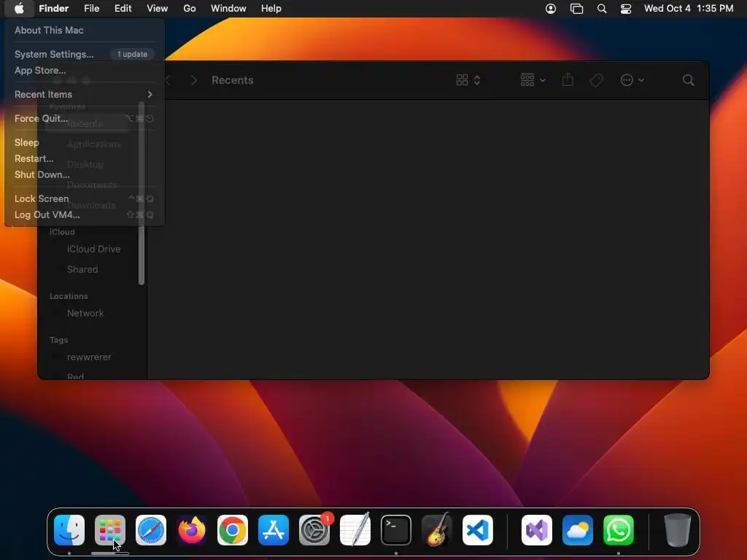
Task: Open Finder from the Dock
Action: (x=69, y=530)
